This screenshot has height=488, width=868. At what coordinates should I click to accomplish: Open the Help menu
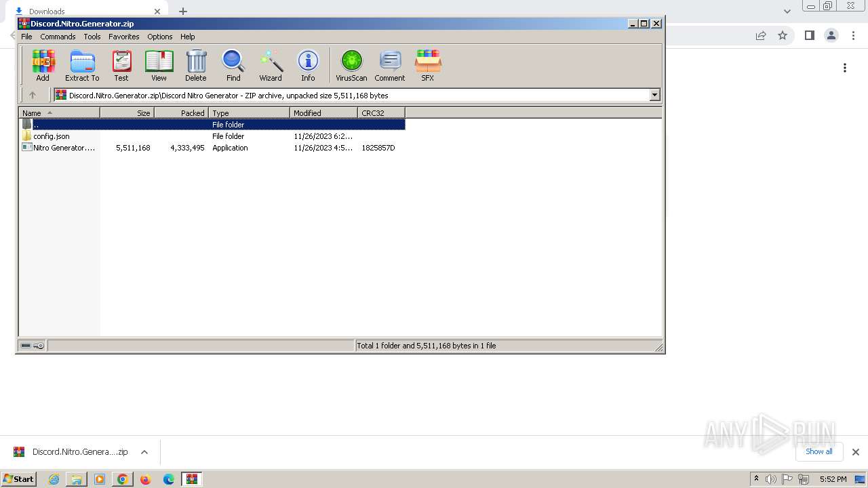(x=188, y=37)
